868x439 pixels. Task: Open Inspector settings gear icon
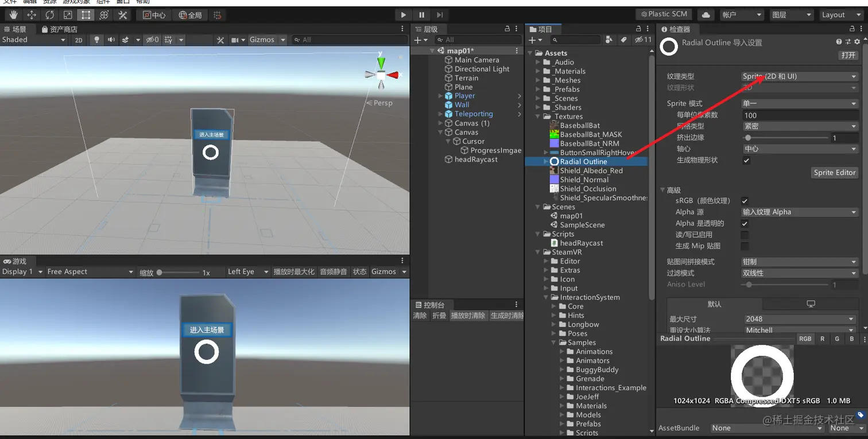coord(857,42)
